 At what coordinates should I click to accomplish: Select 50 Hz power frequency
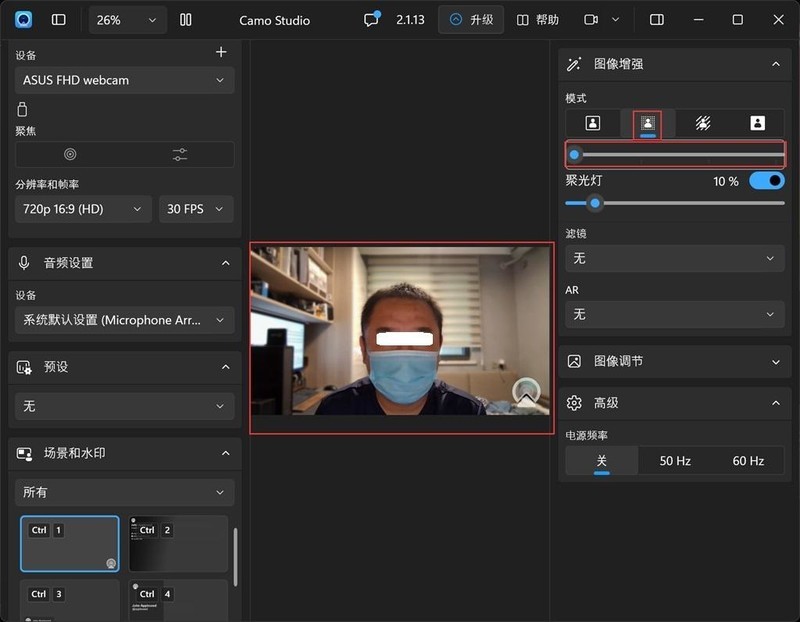pyautogui.click(x=675, y=461)
